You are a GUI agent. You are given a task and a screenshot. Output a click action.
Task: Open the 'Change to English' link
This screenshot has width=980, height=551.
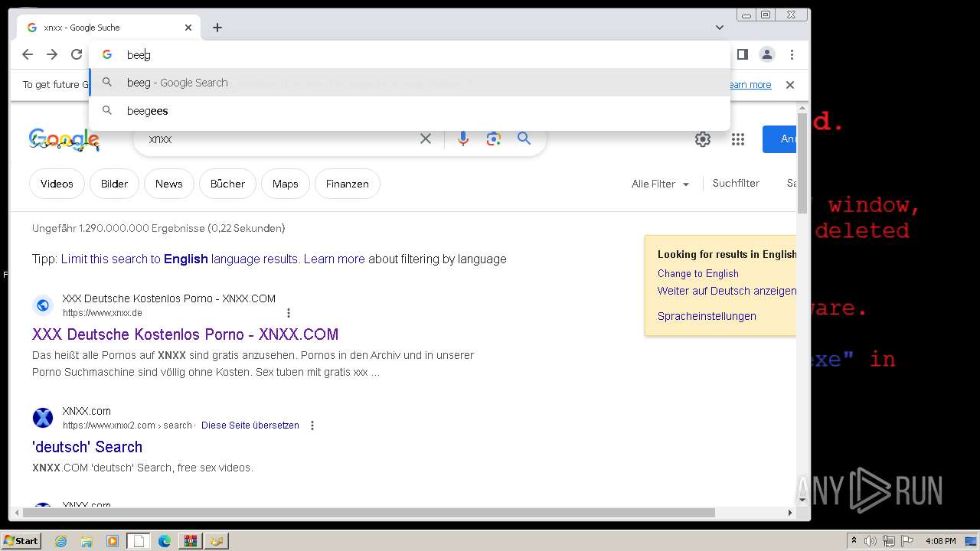click(x=697, y=273)
